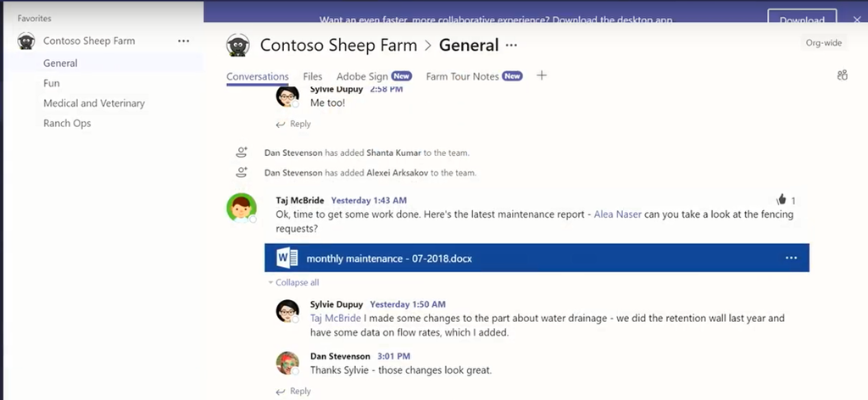Switch to the Files tab
Image resolution: width=868 pixels, height=400 pixels.
(x=312, y=76)
